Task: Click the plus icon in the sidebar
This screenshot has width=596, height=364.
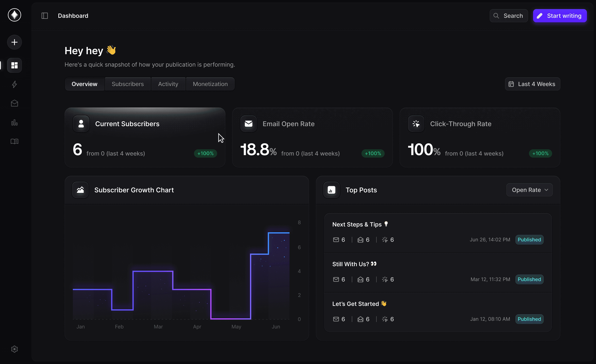Action: point(14,42)
